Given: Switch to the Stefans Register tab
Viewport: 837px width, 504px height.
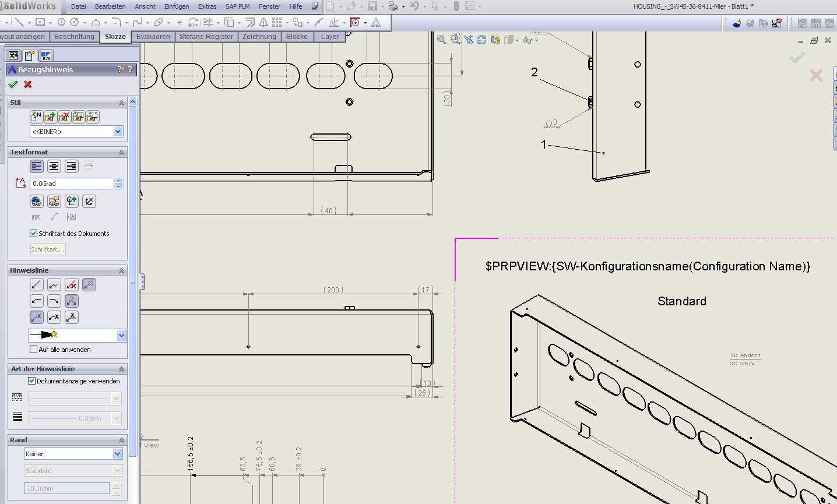Looking at the screenshot, I should coord(206,37).
